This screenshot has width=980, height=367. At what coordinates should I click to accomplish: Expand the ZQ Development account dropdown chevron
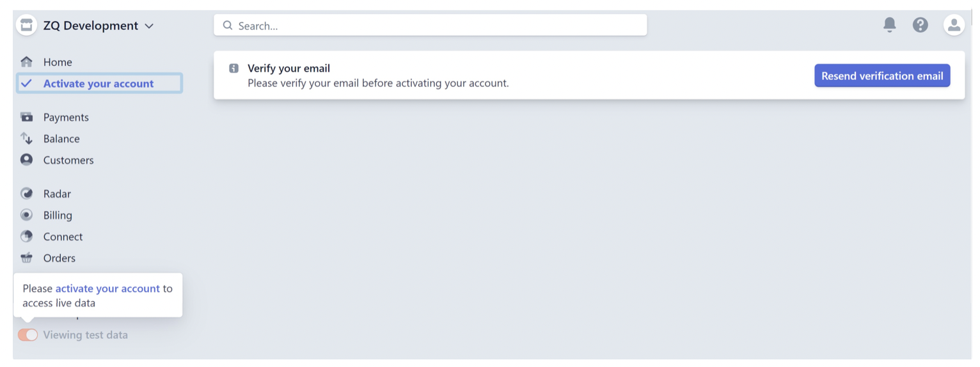coord(149,26)
